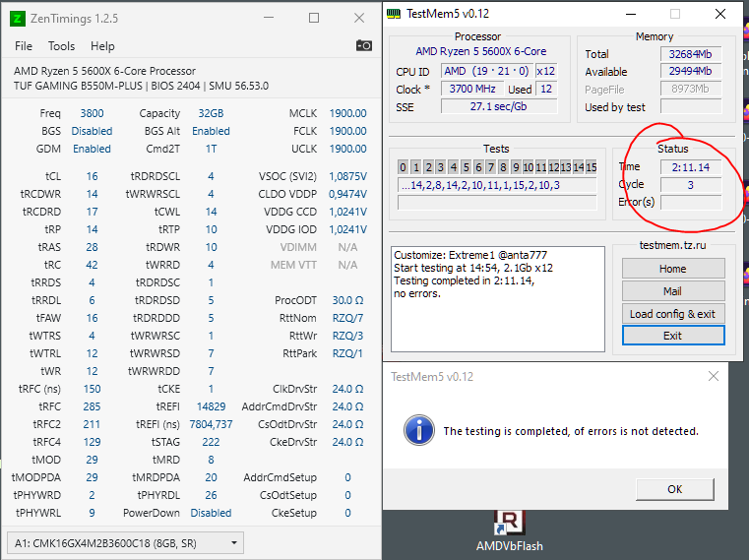Click the GDM Enabled value
Screen dimensions: 749x560
click(x=92, y=149)
